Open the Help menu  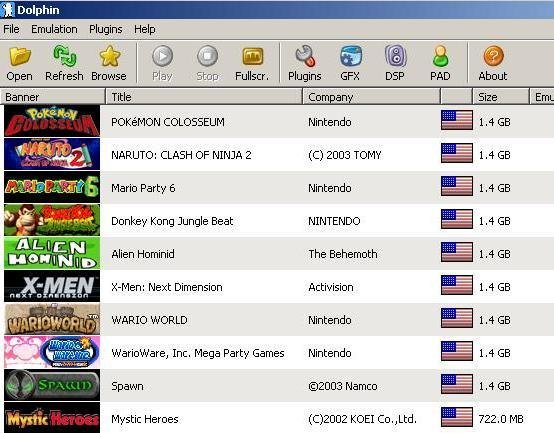click(x=145, y=29)
